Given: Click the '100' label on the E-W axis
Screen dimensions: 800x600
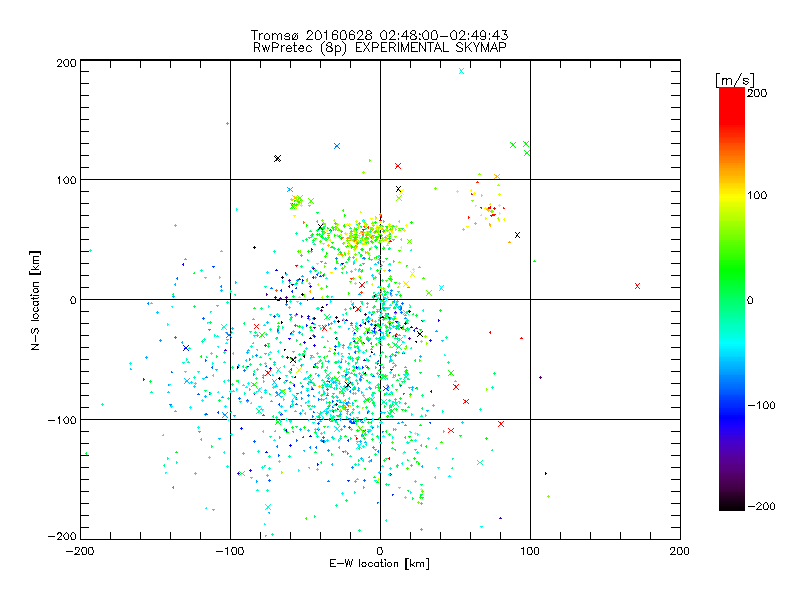Looking at the screenshot, I should pyautogui.click(x=530, y=551).
